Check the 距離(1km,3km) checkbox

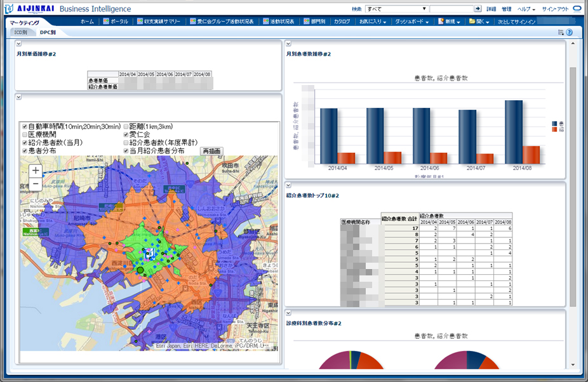coord(126,127)
